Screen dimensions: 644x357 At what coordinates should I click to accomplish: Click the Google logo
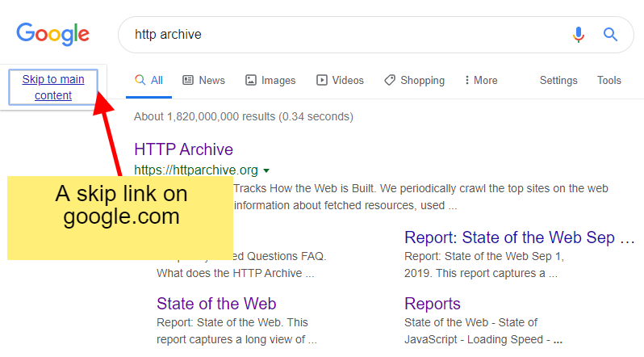pos(53,34)
